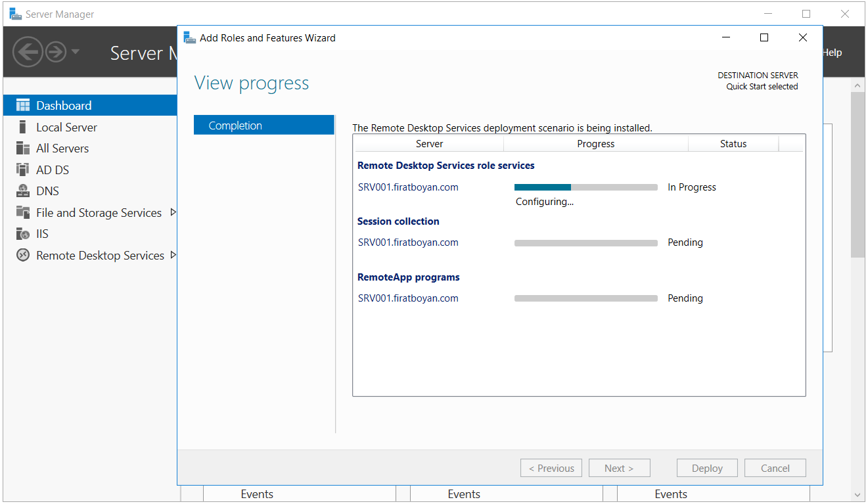The height and width of the screenshot is (504, 868).
Task: Click Server Manager back arrow button
Action: tap(28, 52)
